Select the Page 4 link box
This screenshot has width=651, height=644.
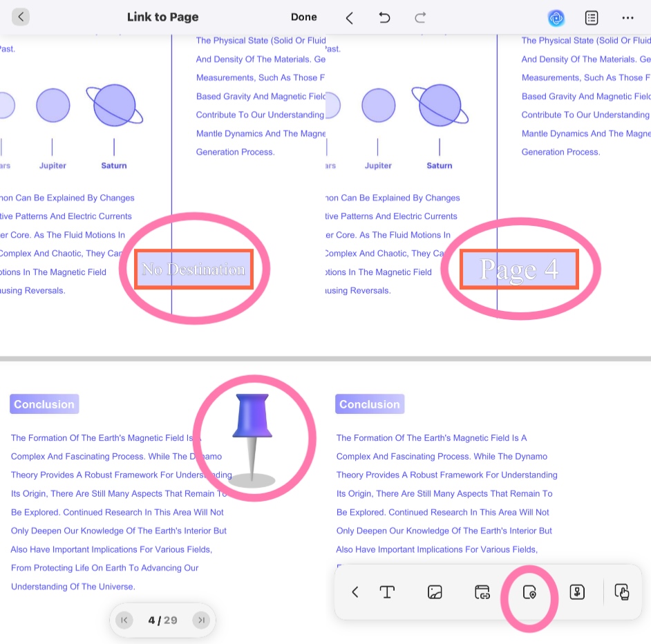click(x=519, y=269)
